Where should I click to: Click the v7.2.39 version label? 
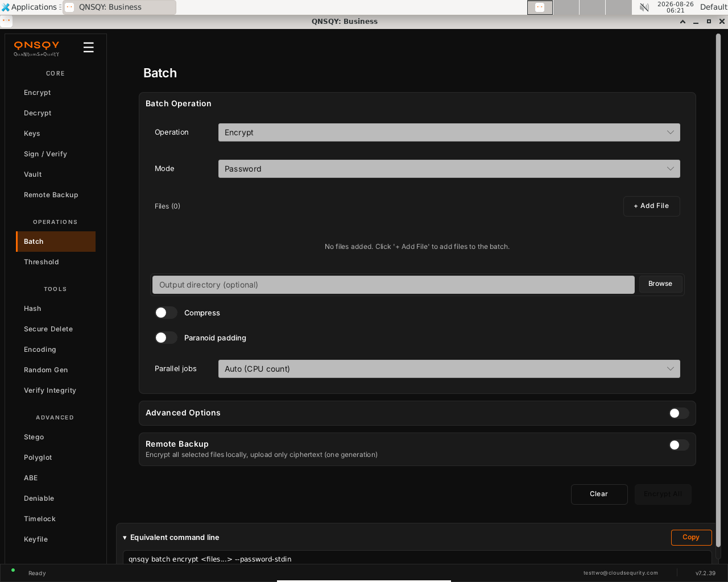(705, 573)
